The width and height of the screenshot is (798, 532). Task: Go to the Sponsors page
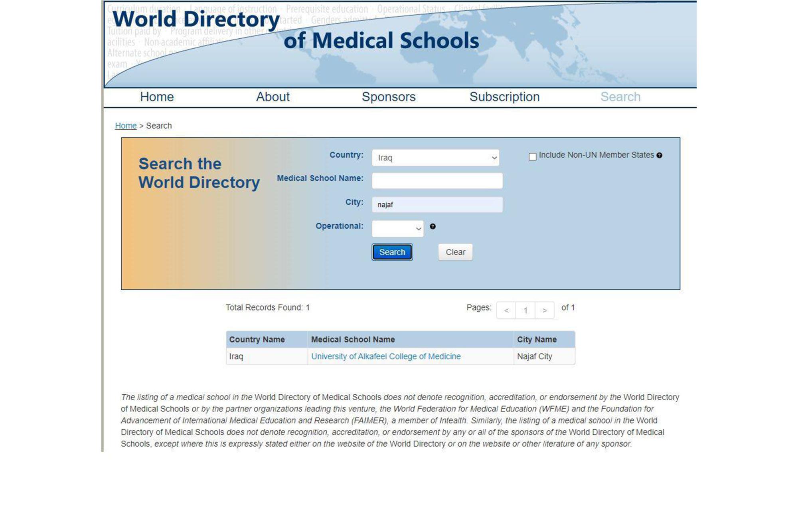(389, 97)
